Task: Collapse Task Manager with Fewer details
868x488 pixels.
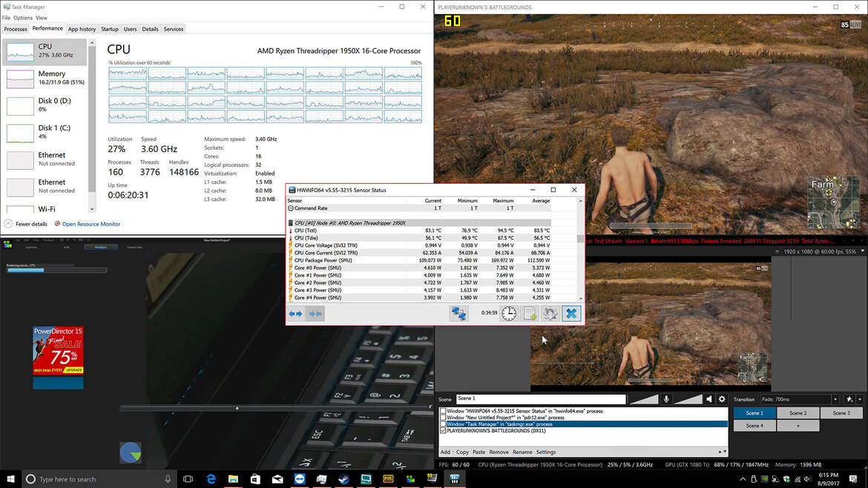Action: click(x=26, y=224)
